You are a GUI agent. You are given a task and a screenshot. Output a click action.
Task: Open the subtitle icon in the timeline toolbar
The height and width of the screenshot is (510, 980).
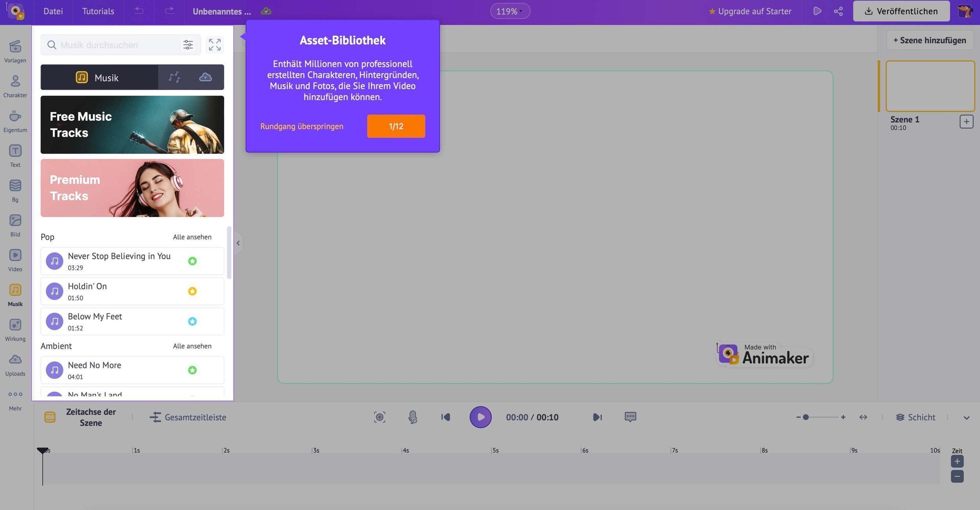click(630, 417)
